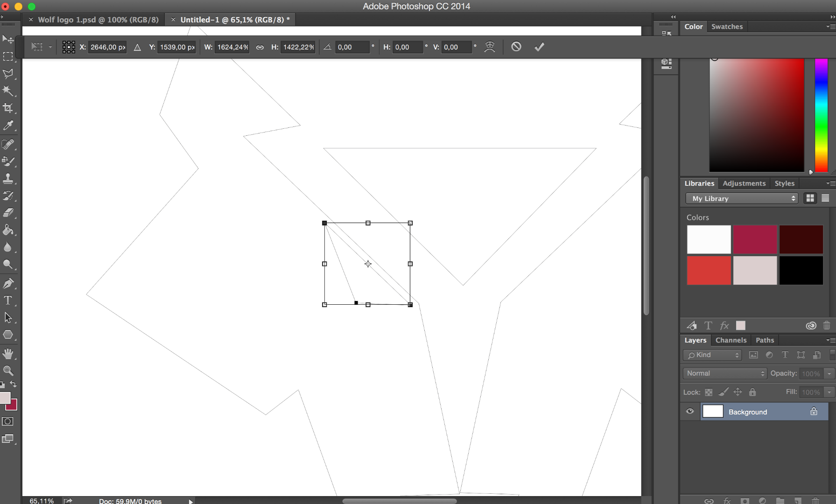Sync library to Creative Cloud
This screenshot has width=836, height=504.
tap(811, 326)
